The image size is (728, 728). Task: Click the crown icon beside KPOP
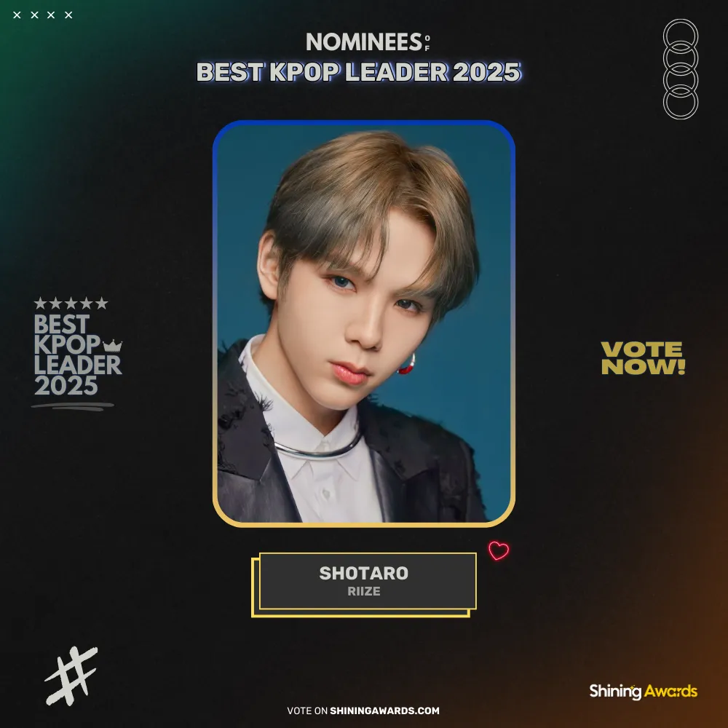tap(112, 345)
